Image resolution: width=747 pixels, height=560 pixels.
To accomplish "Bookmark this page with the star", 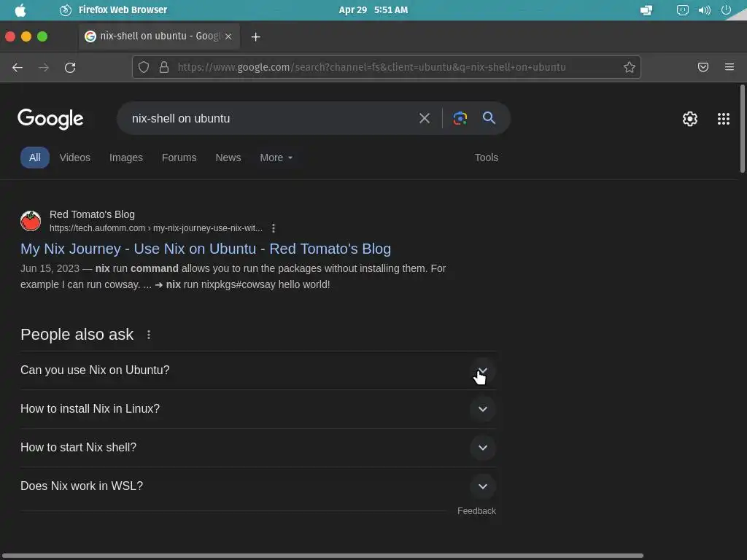I will (x=630, y=67).
